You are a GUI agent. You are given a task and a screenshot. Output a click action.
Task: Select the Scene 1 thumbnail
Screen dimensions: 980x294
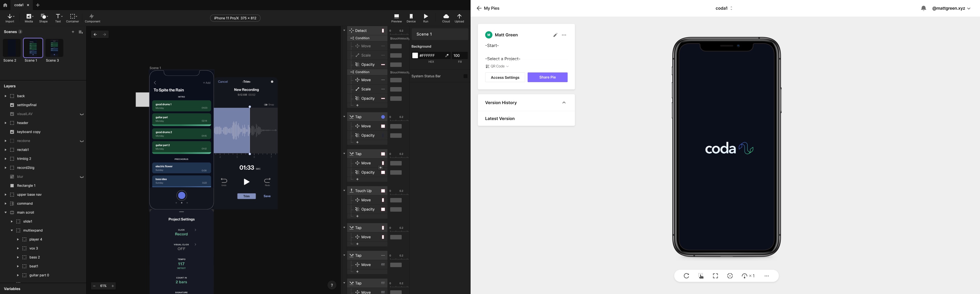33,48
